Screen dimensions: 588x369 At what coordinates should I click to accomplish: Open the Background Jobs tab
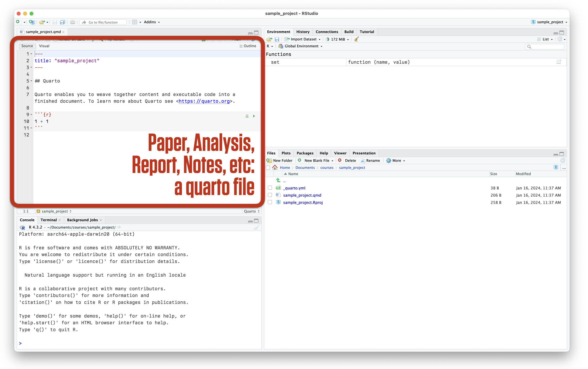(x=82, y=220)
